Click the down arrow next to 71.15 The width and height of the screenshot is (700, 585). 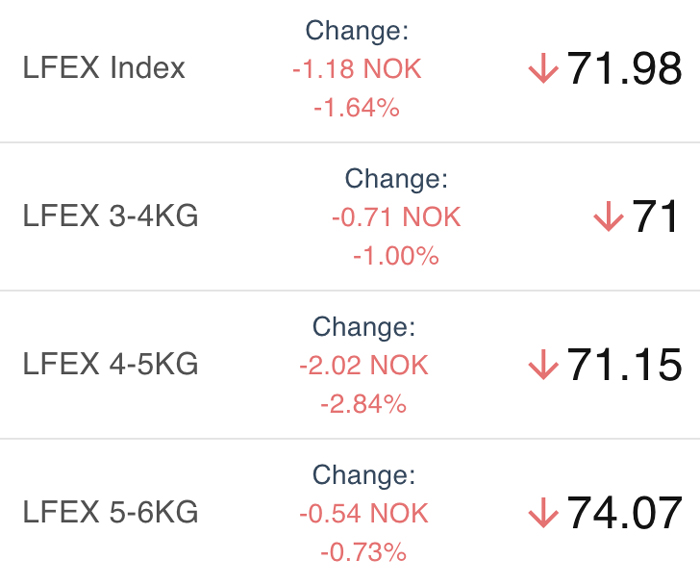[x=543, y=364]
